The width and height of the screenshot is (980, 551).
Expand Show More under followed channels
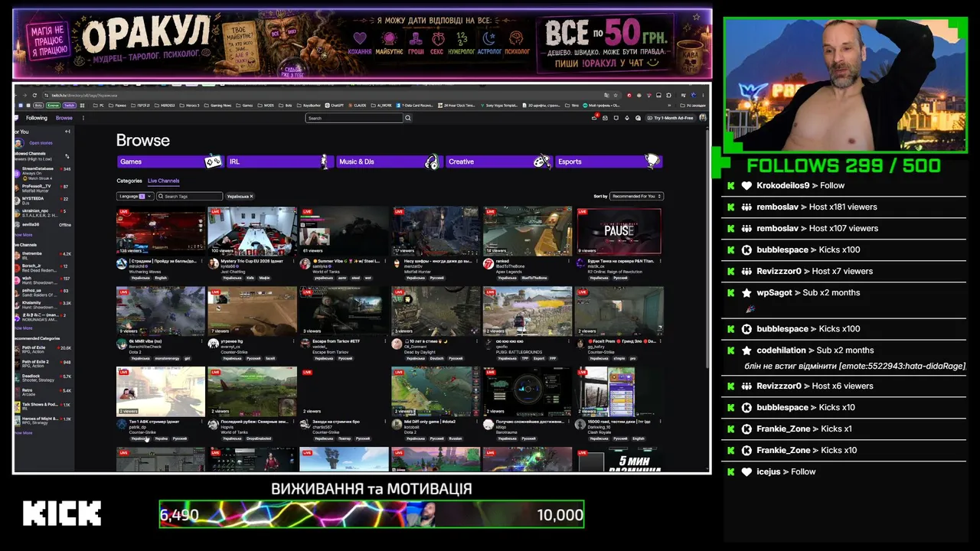pos(23,235)
